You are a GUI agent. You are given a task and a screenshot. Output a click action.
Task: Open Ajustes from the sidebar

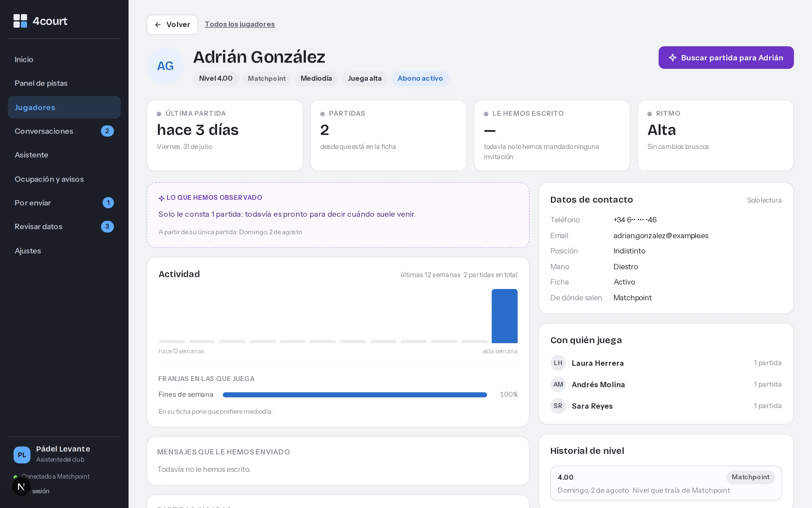tap(64, 251)
